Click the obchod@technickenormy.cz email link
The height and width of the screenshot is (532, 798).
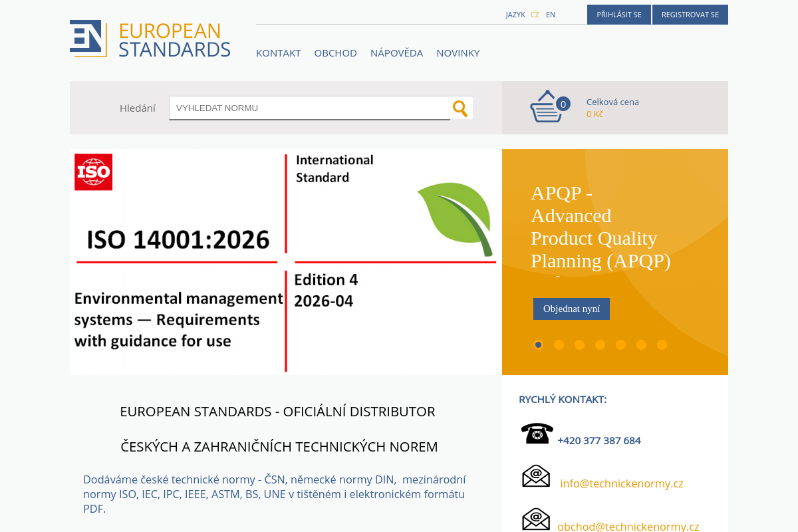(x=628, y=527)
